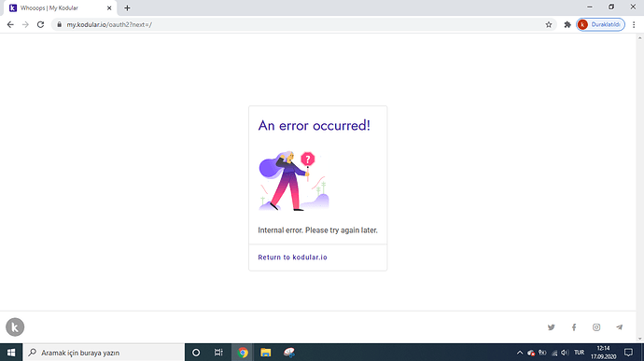Select the Whooops | My Kodular tab
Image resolution: width=644 pixels, height=361 pixels.
coord(60,7)
